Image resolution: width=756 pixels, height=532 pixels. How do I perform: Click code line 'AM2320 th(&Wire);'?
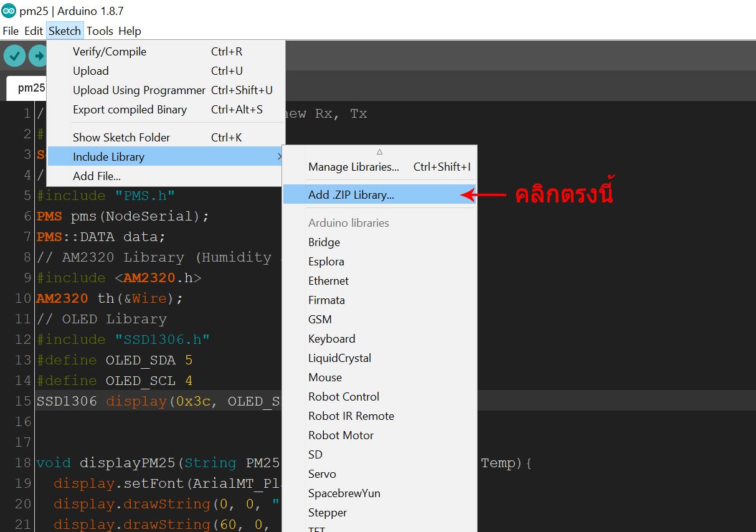click(x=110, y=298)
